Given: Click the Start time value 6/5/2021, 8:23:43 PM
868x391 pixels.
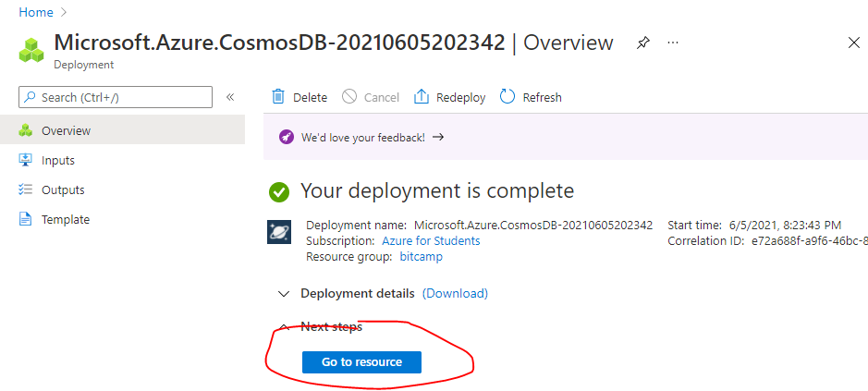Looking at the screenshot, I should 785,226.
